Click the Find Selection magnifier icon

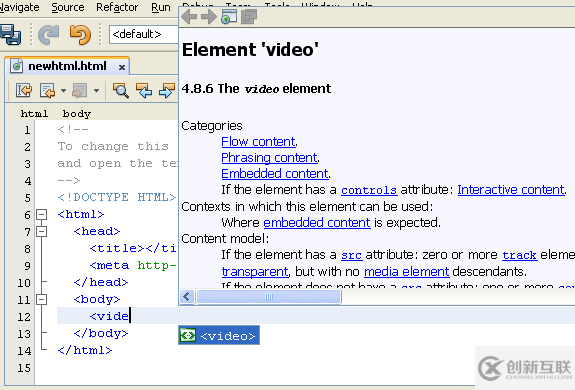[121, 90]
